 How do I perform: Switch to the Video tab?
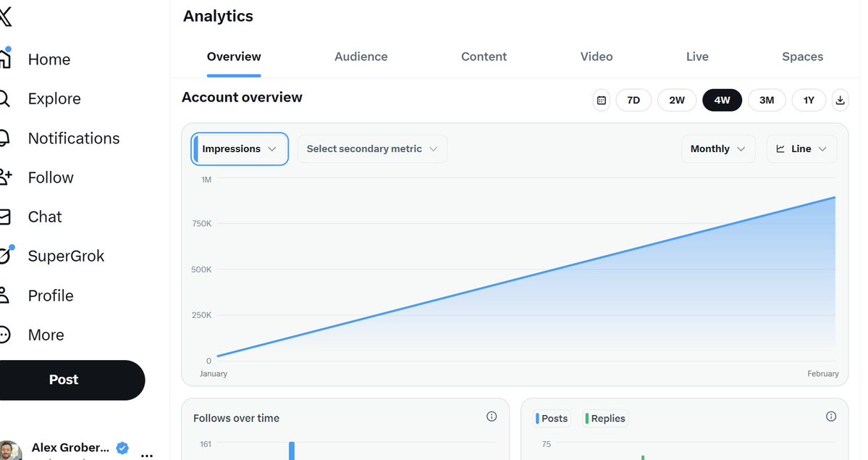pos(597,57)
